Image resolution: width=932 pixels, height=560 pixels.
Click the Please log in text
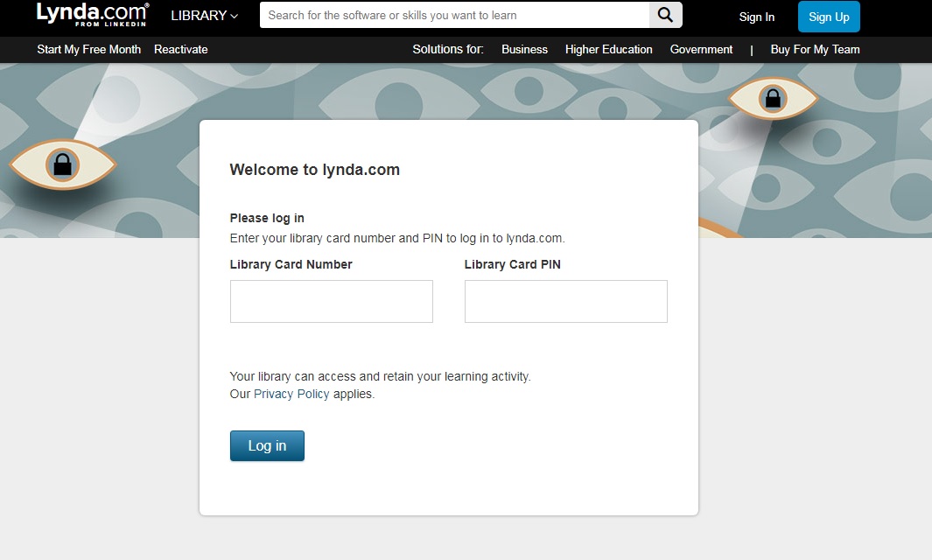(267, 218)
